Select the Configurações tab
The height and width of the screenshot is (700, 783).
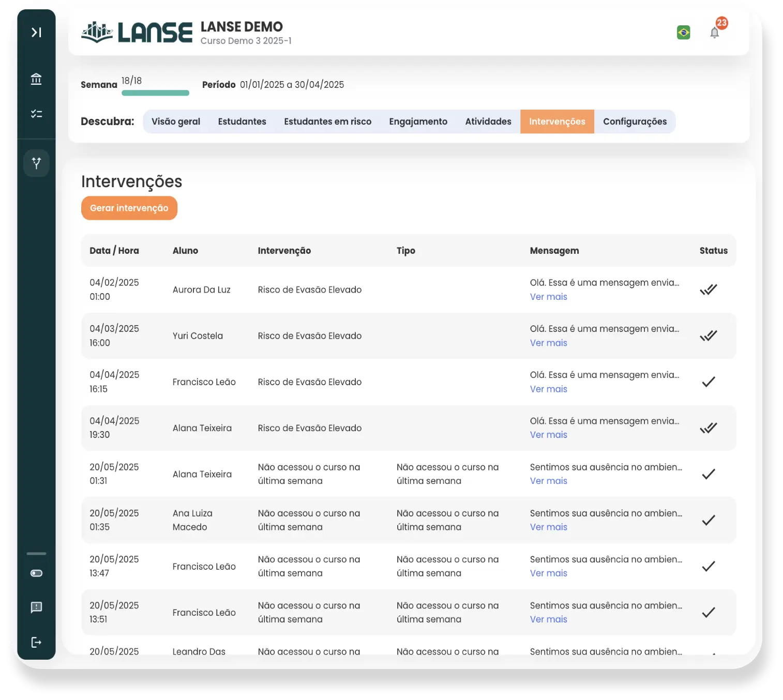click(635, 121)
